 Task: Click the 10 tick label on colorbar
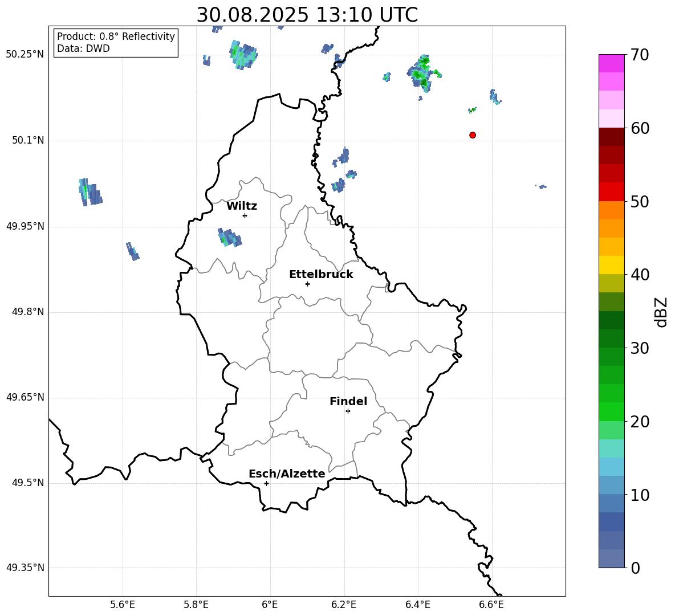[640, 495]
